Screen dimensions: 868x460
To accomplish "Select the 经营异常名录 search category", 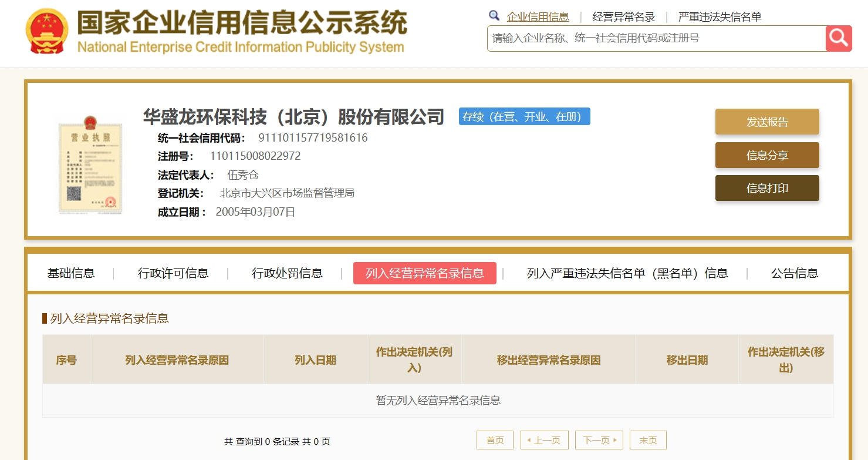I will 623,17.
